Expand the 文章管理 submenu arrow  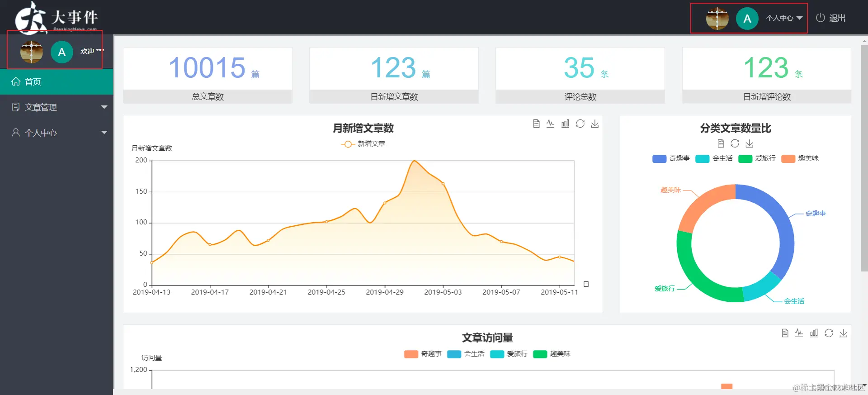coord(104,107)
